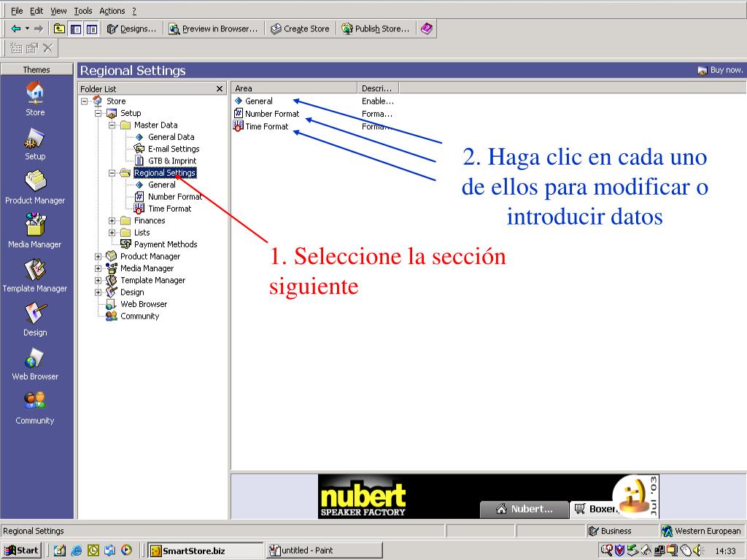This screenshot has width=747, height=560.
Task: Toggle the second pane layout icon
Action: pyautogui.click(x=92, y=29)
